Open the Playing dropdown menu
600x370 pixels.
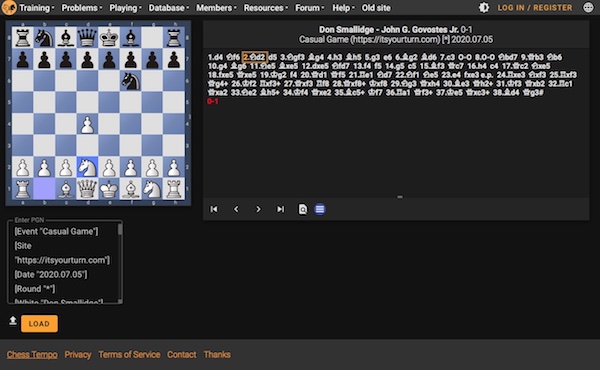tap(126, 8)
